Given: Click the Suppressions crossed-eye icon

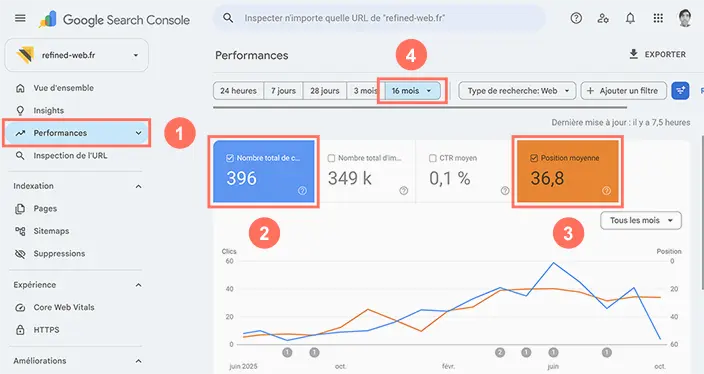Looking at the screenshot, I should [x=20, y=254].
